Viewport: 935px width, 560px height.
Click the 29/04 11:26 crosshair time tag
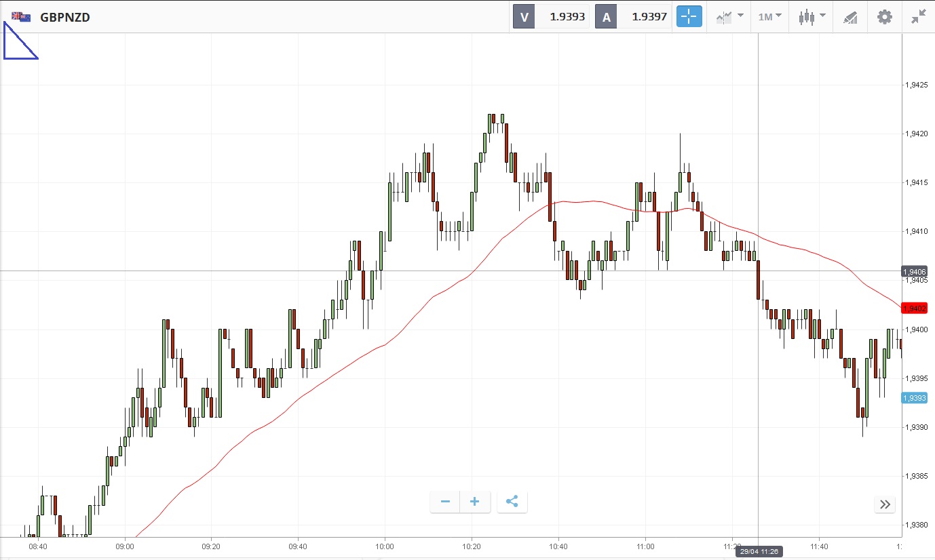tap(758, 551)
